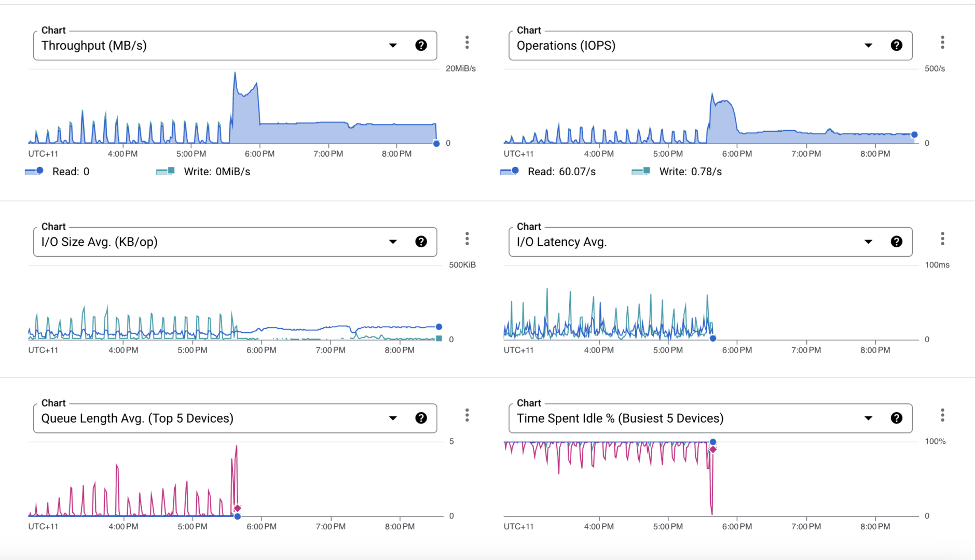This screenshot has height=560, width=975.
Task: Click the Read: 60.07/s value text
Action: 561,172
